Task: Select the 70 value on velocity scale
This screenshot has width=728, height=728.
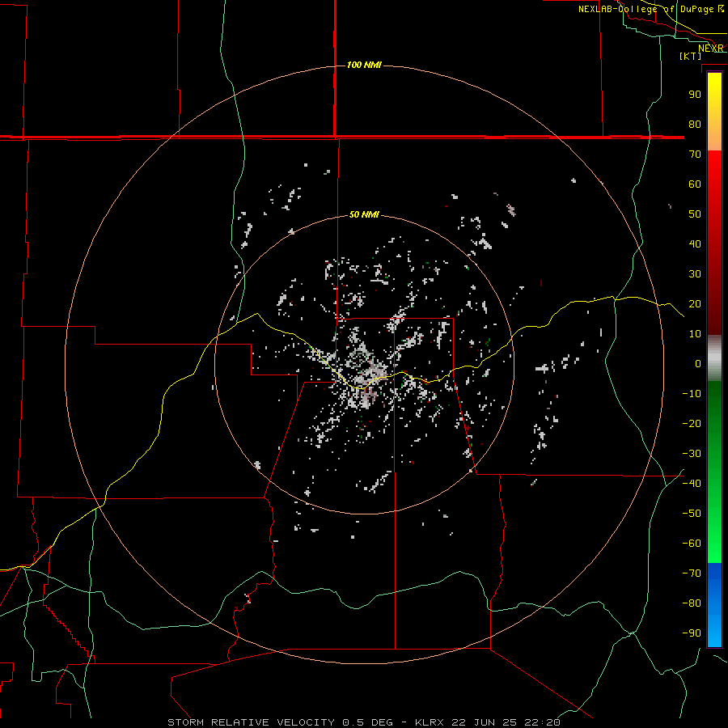Action: 695,154
